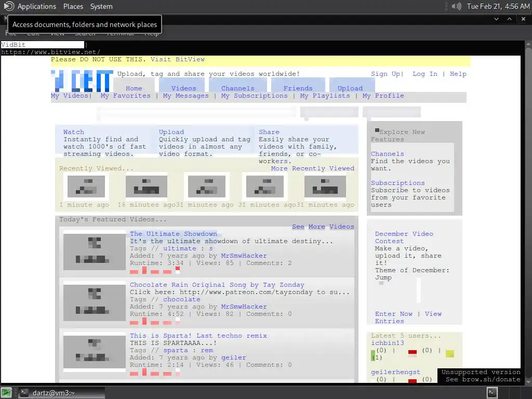
Task: Open My Profile link
Action: [x=383, y=96]
